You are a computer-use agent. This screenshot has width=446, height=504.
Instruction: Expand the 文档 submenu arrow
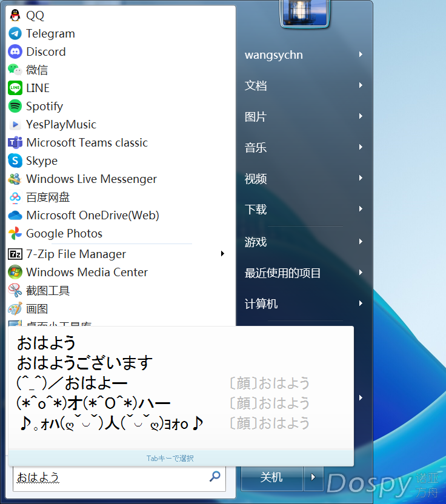coord(361,85)
